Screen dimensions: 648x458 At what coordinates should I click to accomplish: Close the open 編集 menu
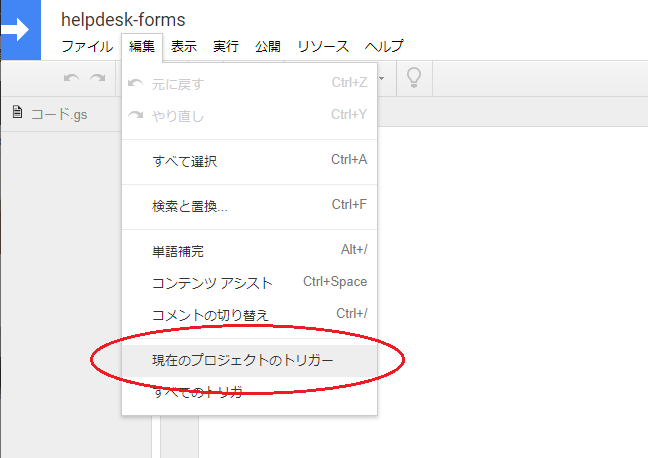pyautogui.click(x=142, y=46)
